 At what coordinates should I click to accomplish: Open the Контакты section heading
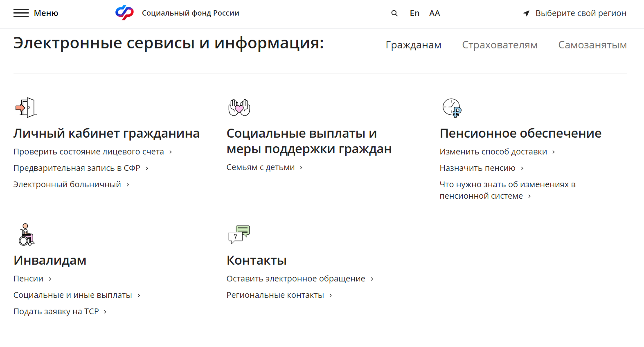click(257, 260)
